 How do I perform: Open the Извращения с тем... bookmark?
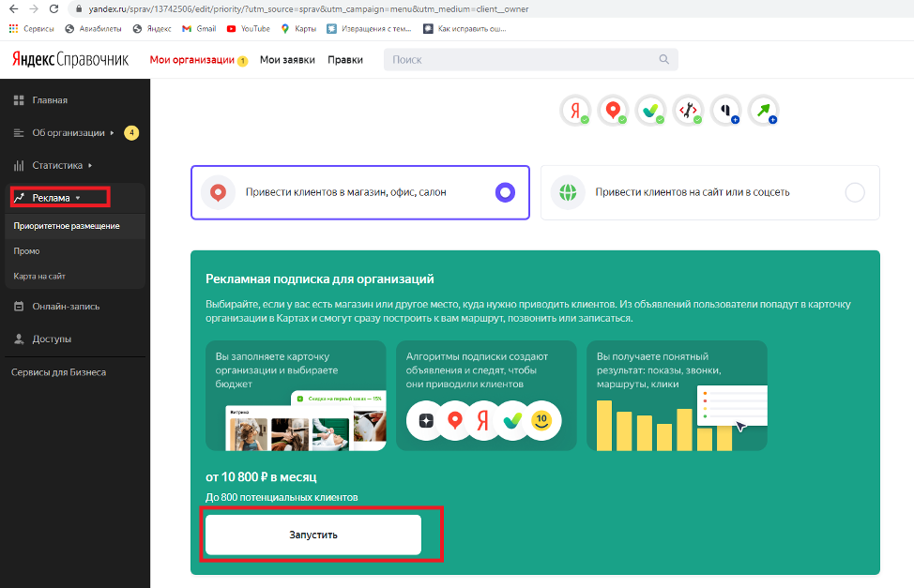(369, 28)
